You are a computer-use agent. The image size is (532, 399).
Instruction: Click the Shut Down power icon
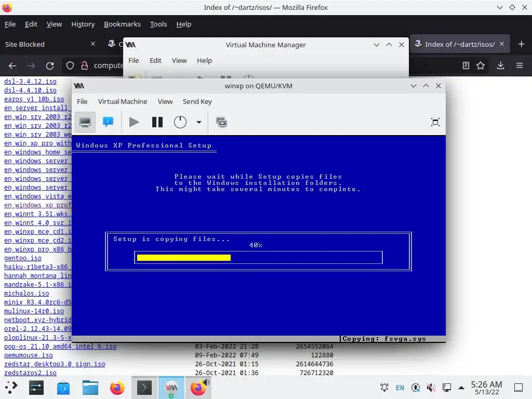click(x=180, y=122)
